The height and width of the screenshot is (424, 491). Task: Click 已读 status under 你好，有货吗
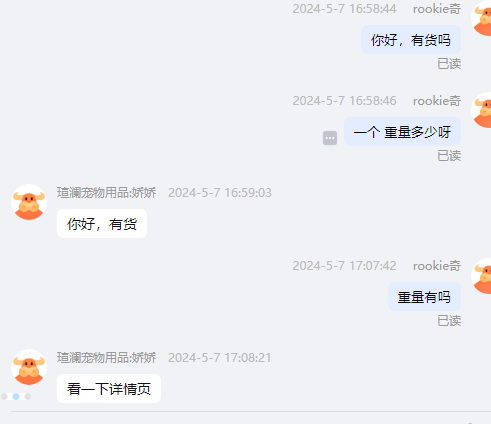pyautogui.click(x=449, y=64)
